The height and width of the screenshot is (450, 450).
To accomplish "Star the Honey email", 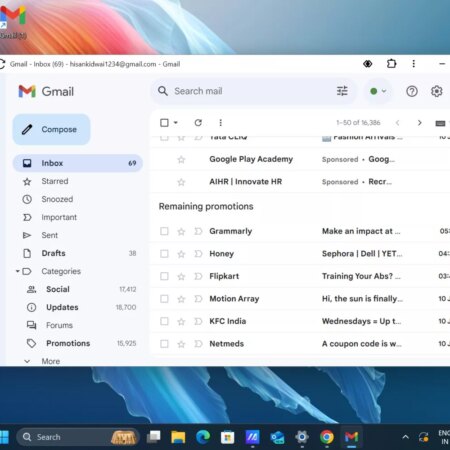I will 181,254.
